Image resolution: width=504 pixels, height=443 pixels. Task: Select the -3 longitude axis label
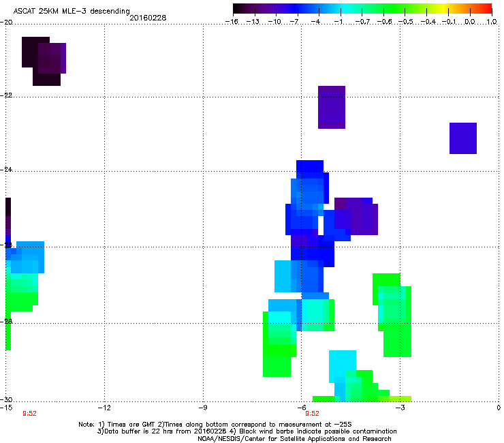tap(400, 408)
